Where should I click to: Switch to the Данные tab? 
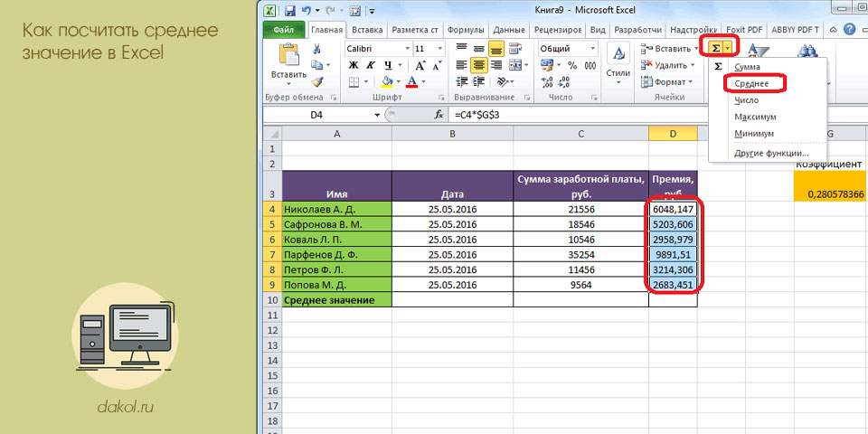509,29
